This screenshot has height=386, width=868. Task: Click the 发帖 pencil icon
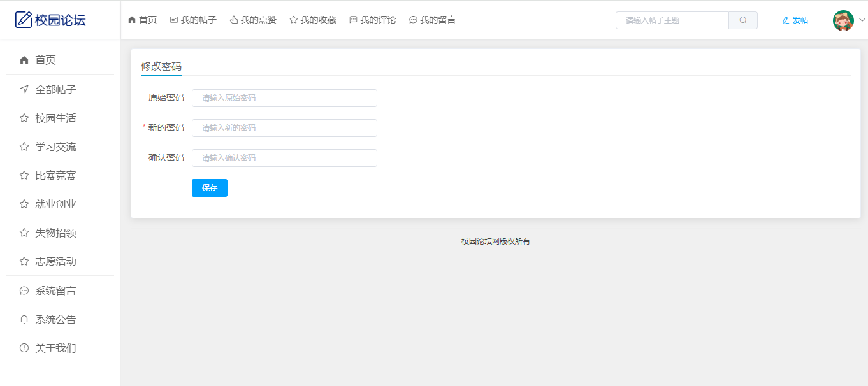pos(785,20)
